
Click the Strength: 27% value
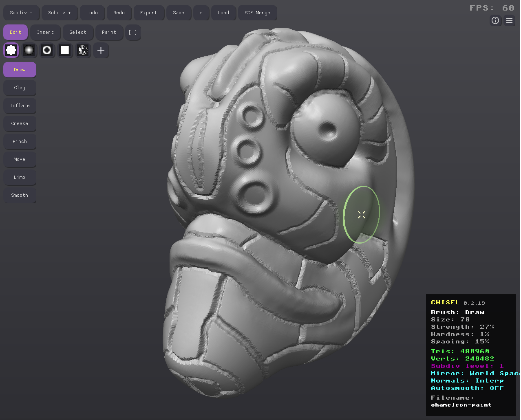[463, 327]
